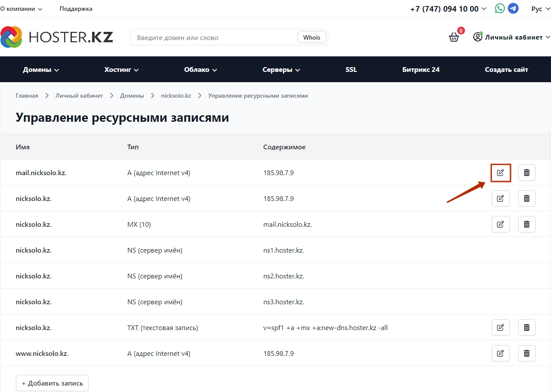Go to nicksolo.kz breadcrumb
Viewport: 551px width, 392px height.
click(176, 96)
